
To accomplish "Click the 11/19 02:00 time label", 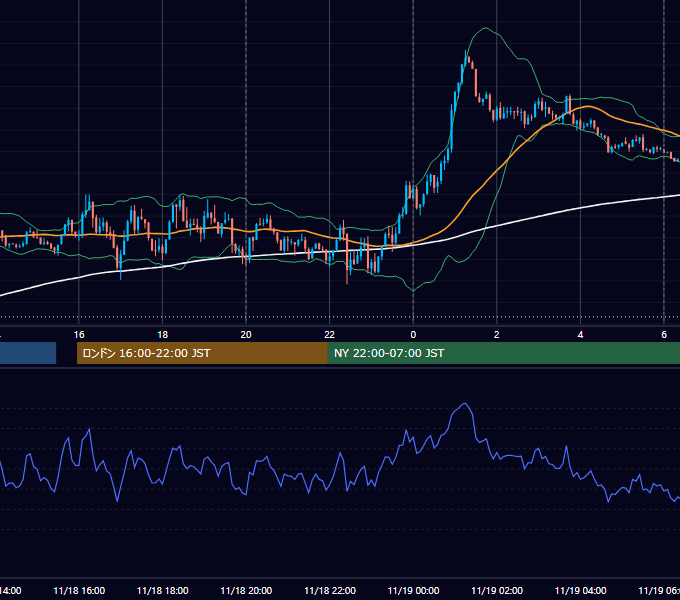I will point(497,591).
